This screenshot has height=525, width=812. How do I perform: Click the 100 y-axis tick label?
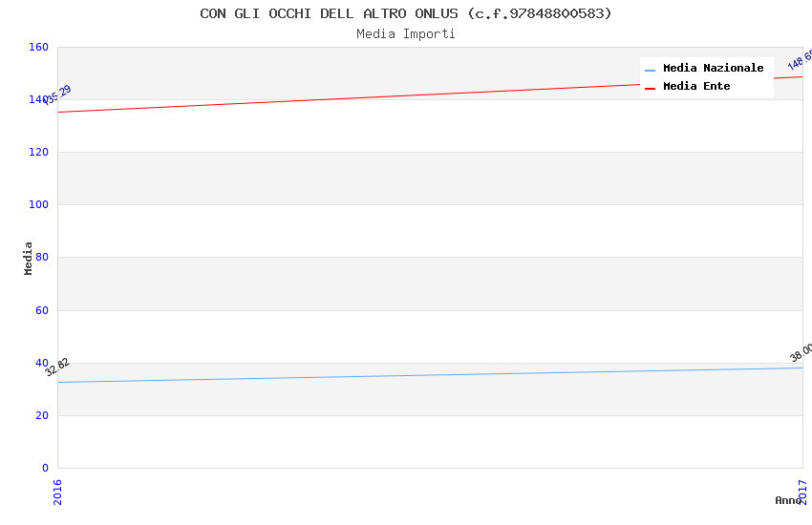click(38, 204)
